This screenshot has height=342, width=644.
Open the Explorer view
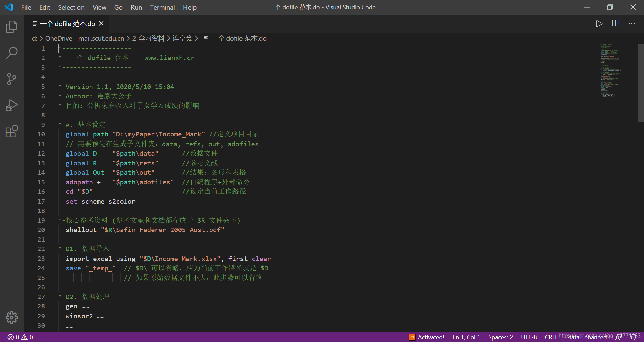(x=12, y=27)
